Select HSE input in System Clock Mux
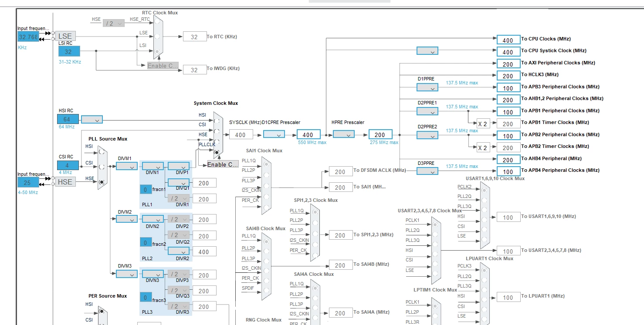644x325 pixels. click(x=217, y=141)
